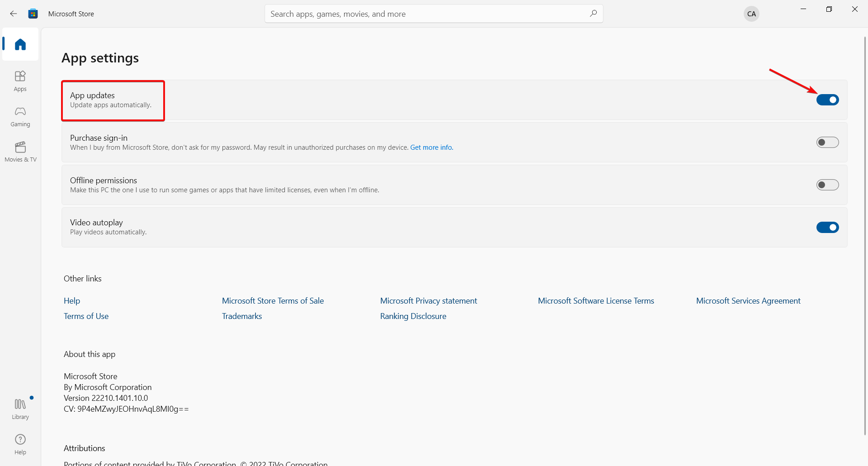Click the 'Attributions' heading

coord(84,448)
